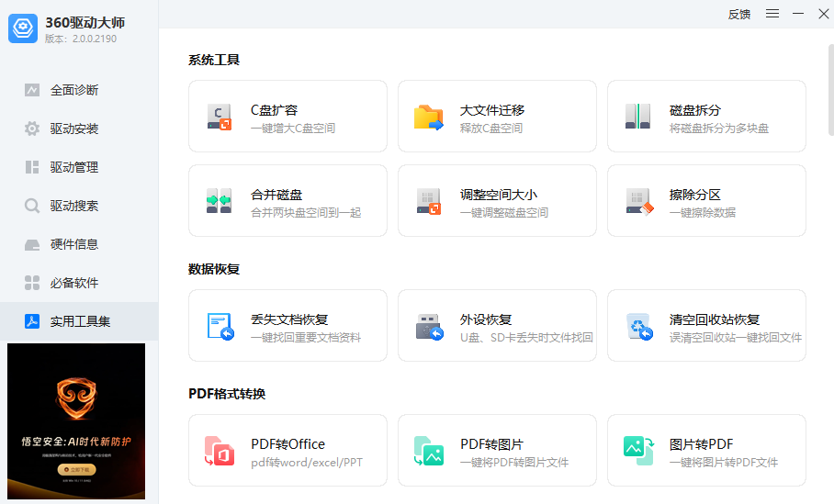Click the 悟空安全 advertisement banner
This screenshot has height=504, width=834.
coord(76,421)
